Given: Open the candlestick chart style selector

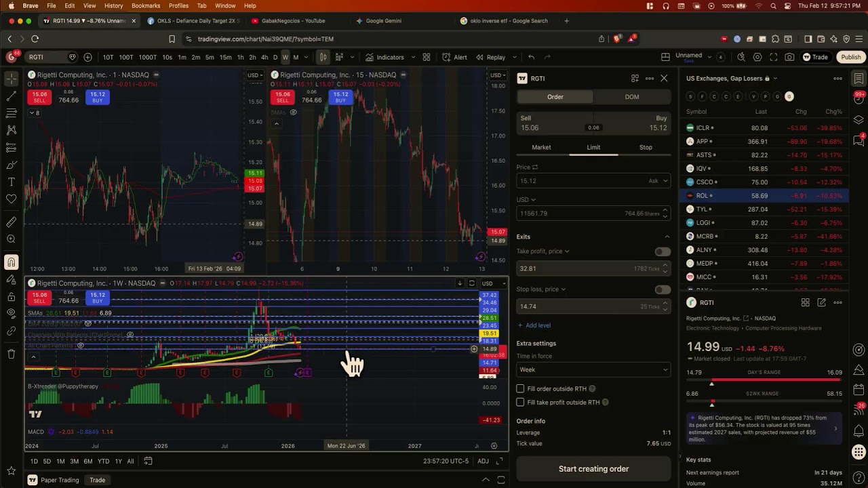Looking at the screenshot, I should pyautogui.click(x=323, y=57).
